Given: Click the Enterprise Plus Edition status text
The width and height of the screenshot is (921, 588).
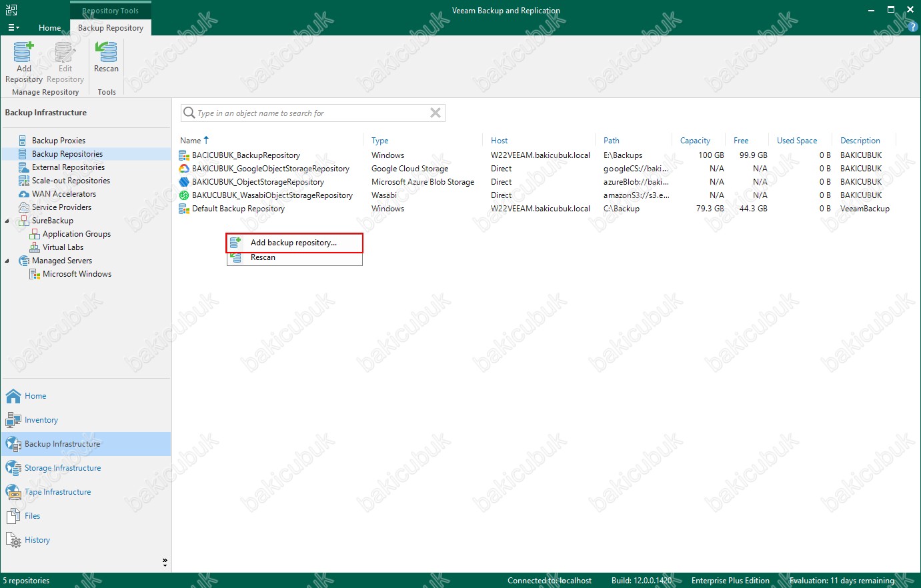Looking at the screenshot, I should [x=730, y=581].
